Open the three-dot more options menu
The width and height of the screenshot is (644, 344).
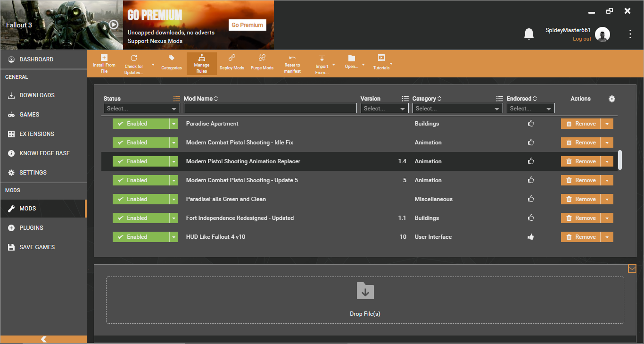coord(630,34)
